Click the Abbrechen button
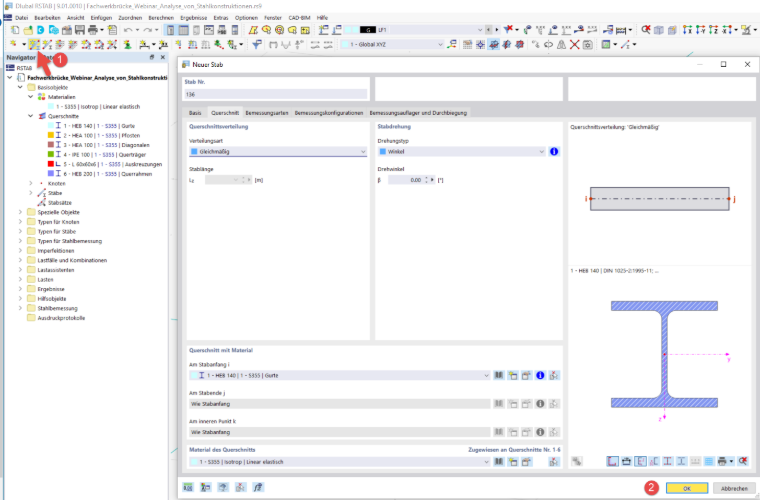 tap(734, 488)
